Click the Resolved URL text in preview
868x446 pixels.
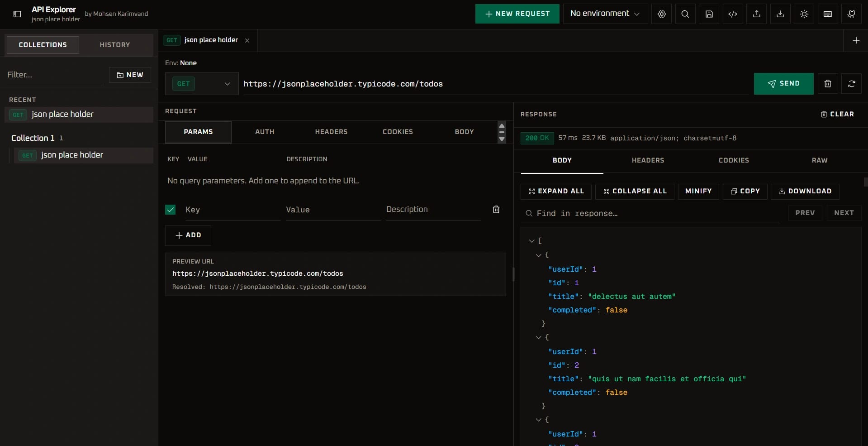[269, 287]
